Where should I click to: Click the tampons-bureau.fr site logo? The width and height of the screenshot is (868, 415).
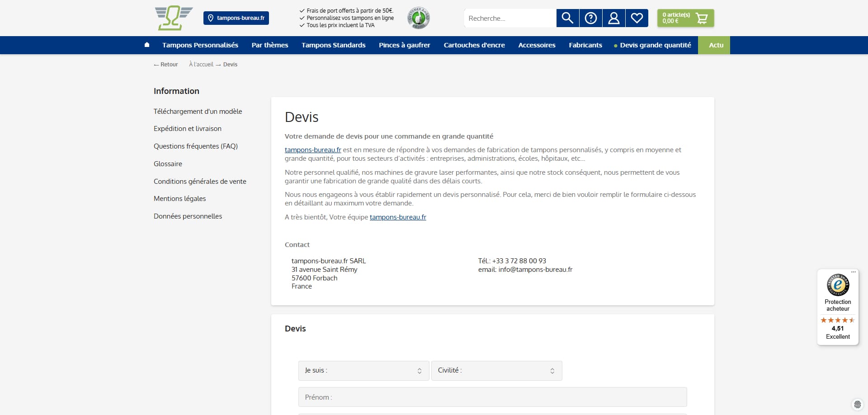coord(174,18)
